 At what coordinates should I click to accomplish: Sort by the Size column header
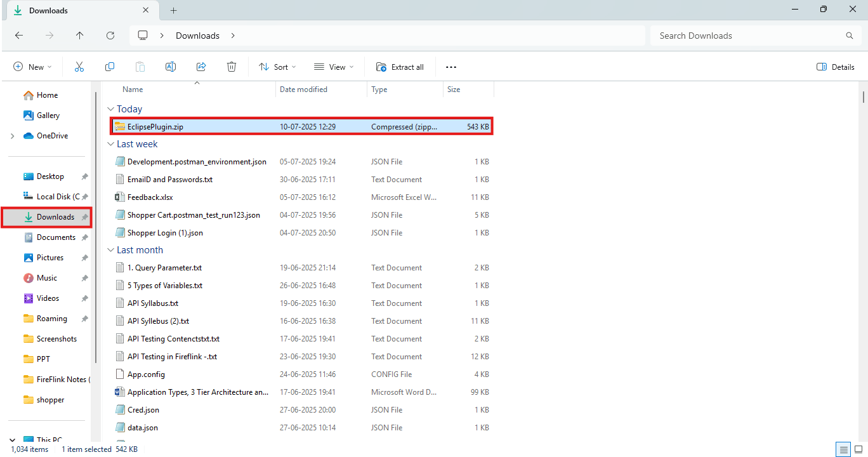point(454,89)
